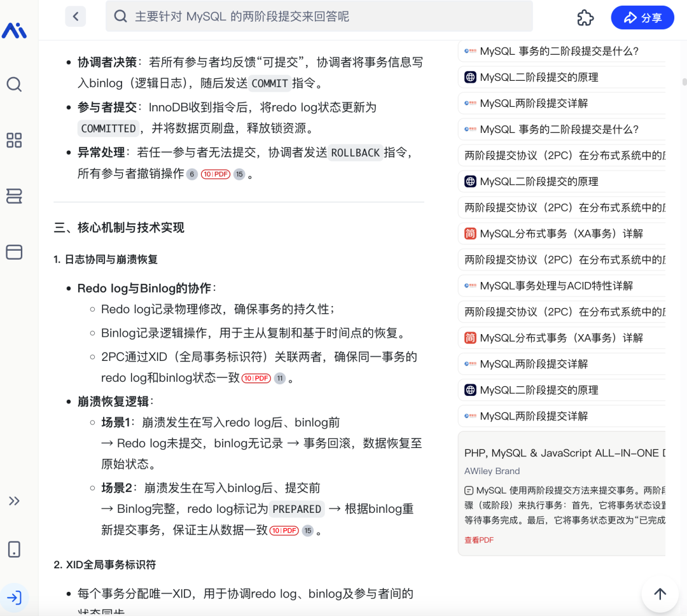Open the four-squares apps grid sidebar icon
The width and height of the screenshot is (687, 616).
(x=14, y=140)
